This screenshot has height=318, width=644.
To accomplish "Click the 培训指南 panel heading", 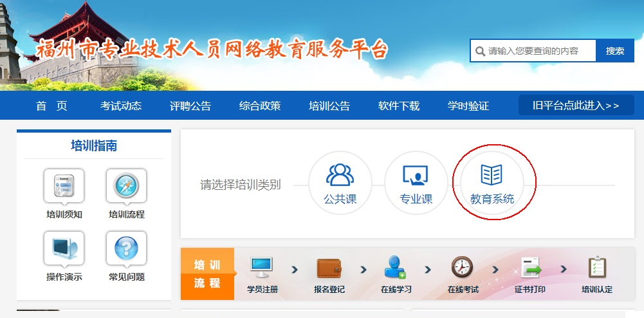I will [94, 146].
